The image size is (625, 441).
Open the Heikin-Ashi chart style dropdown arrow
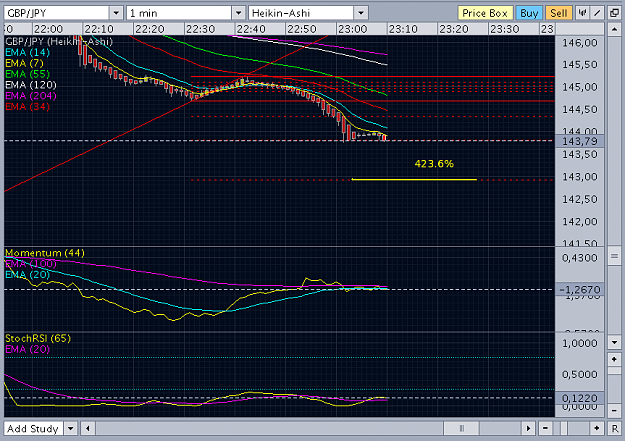click(x=361, y=13)
